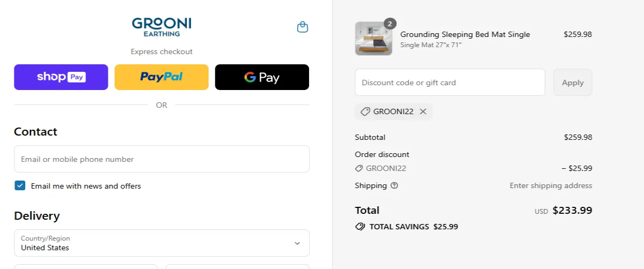Open the shopping bag cart icon
The width and height of the screenshot is (644, 269).
[x=303, y=27]
